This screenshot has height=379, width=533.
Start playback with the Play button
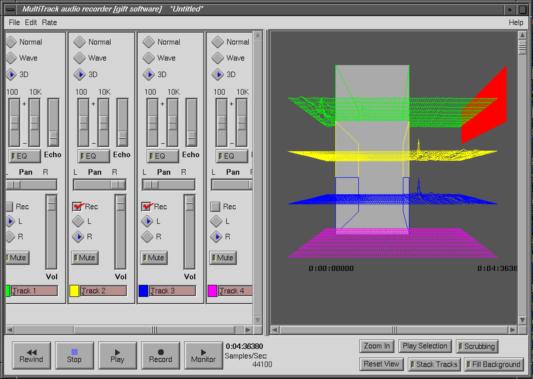coord(117,356)
